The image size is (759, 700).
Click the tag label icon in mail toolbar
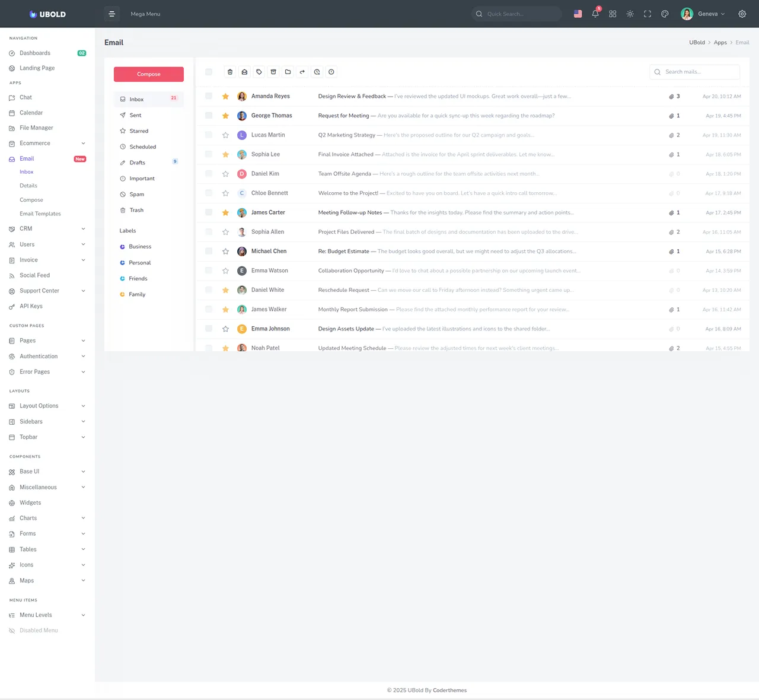[x=259, y=72]
